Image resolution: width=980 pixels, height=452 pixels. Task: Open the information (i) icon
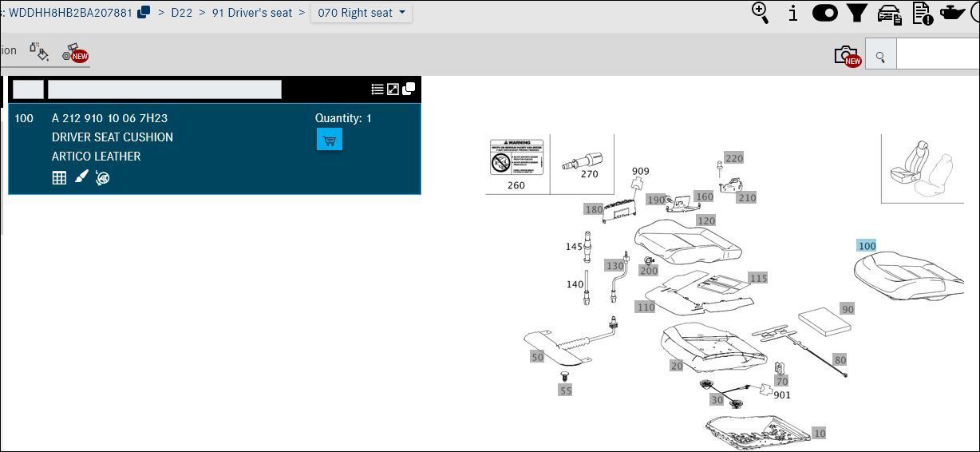pyautogui.click(x=792, y=13)
